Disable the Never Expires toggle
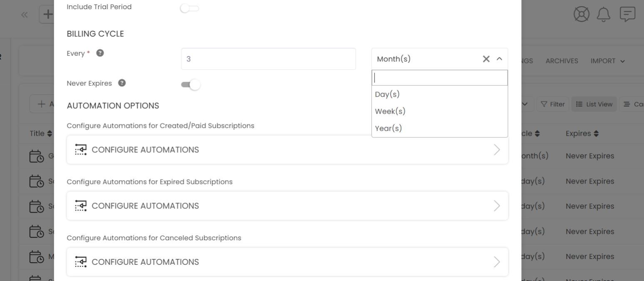This screenshot has height=281, width=644. click(191, 85)
